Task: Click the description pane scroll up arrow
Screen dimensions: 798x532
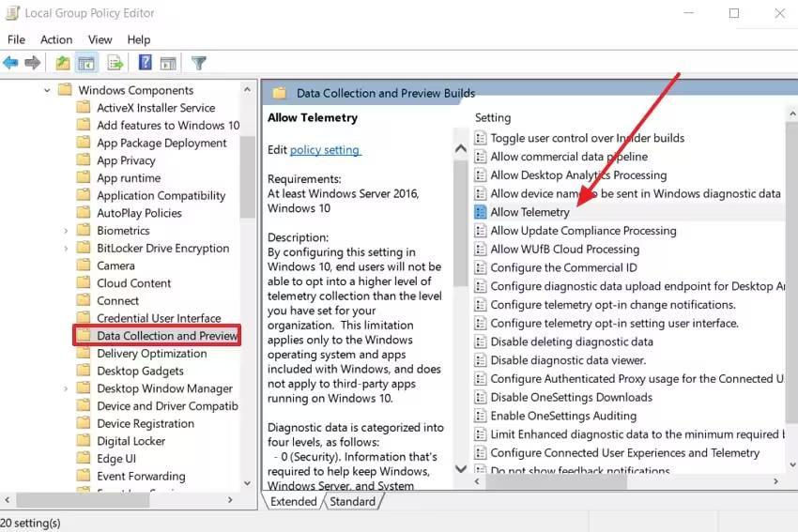Action: coord(461,149)
